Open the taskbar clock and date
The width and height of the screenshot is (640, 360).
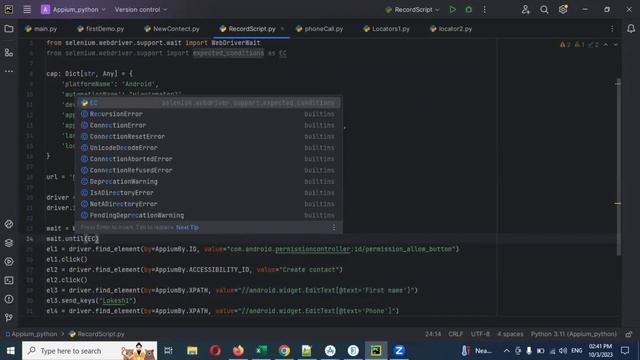pyautogui.click(x=600, y=351)
